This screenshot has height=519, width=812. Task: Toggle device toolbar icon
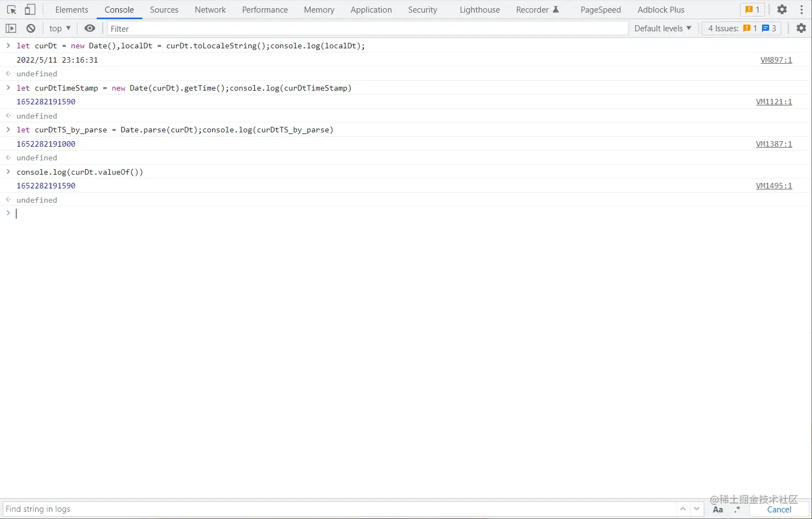30,10
